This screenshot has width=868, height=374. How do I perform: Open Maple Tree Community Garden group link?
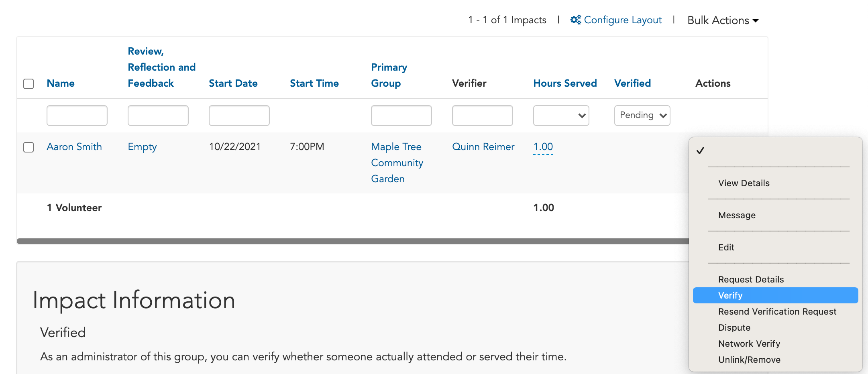(x=397, y=163)
